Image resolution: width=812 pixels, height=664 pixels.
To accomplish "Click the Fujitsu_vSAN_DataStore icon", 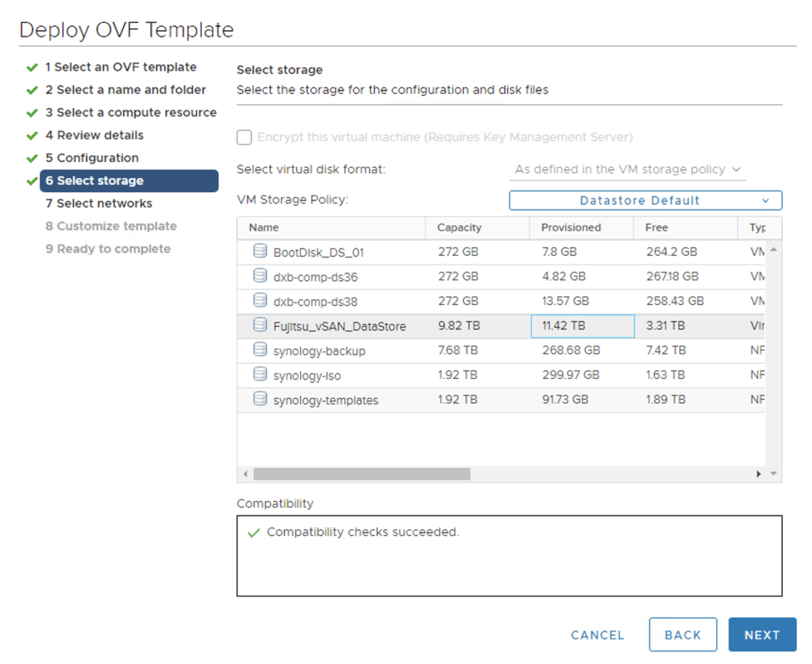I will 260,326.
